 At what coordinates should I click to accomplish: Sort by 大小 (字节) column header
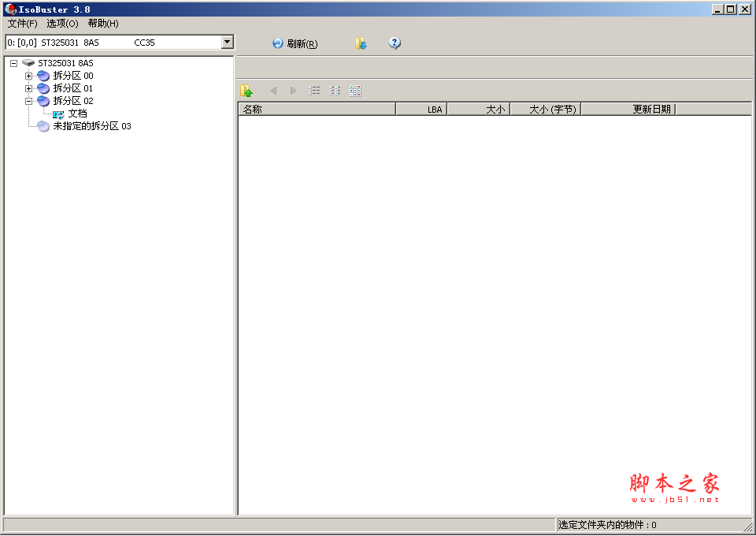coord(546,110)
